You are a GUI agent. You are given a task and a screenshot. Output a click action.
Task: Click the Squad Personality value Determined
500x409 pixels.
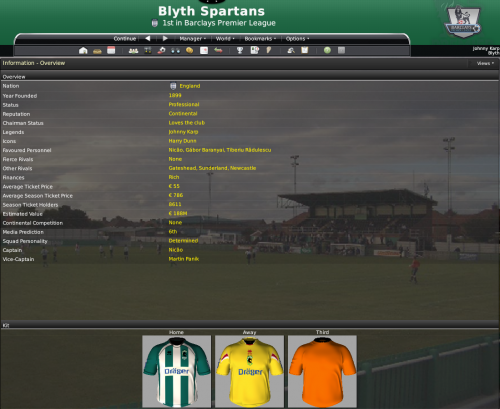(x=183, y=241)
